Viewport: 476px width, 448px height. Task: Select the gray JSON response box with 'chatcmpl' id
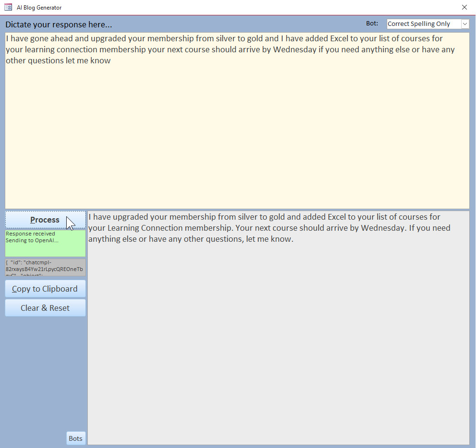[x=45, y=268]
